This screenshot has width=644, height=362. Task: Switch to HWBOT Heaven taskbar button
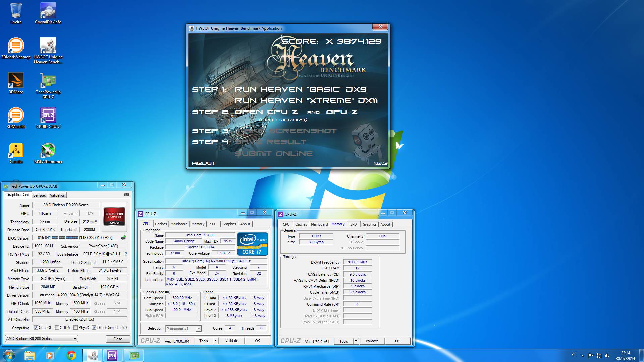pos(92,355)
